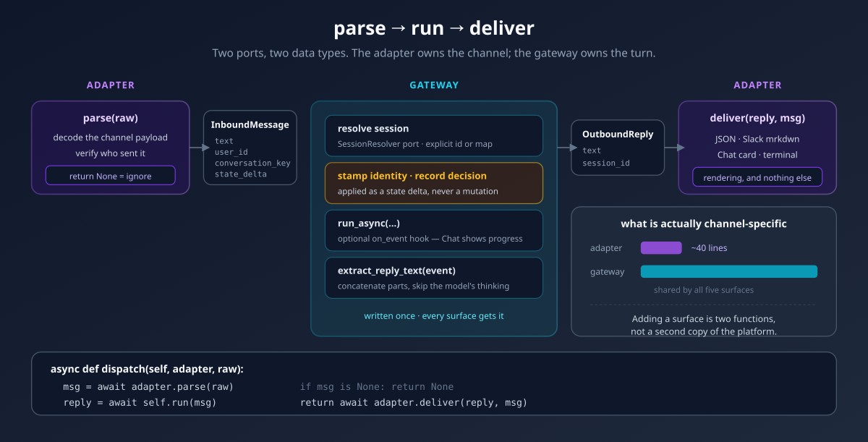The image size is (868, 442).
Task: Click the "rendering, and nothing else" pill
Action: point(757,177)
